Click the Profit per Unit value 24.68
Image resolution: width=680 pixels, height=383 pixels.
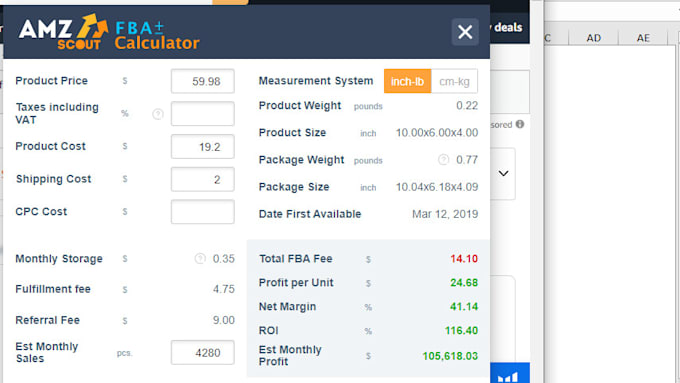pyautogui.click(x=464, y=283)
